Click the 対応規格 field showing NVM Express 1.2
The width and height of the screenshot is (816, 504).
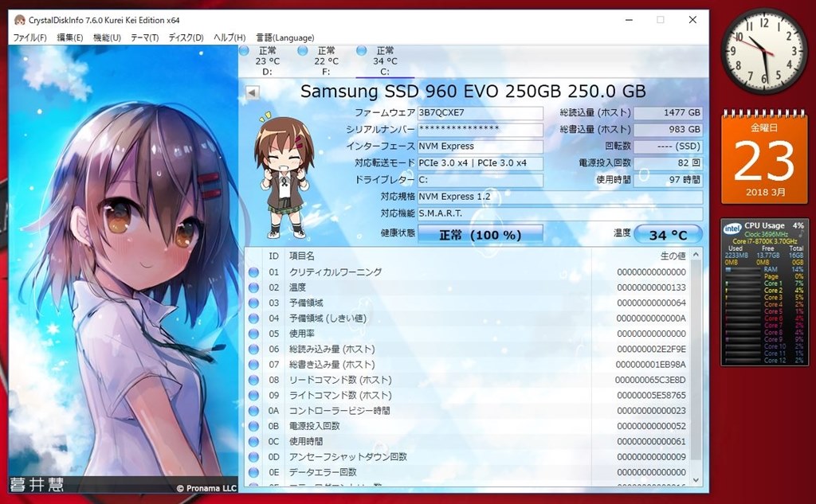[x=560, y=197]
